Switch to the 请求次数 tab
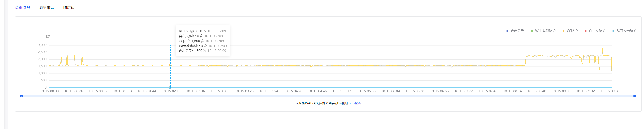This screenshot has width=644, height=129. [23, 8]
